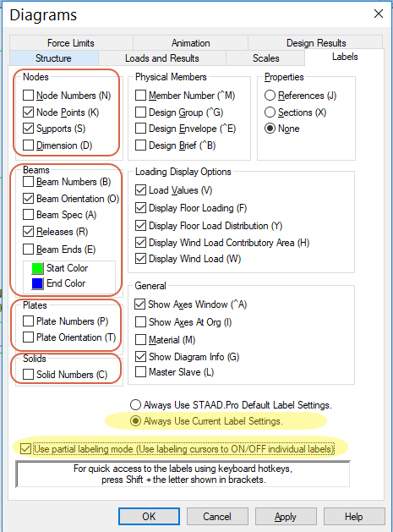Viewport: 393px width, 532px height.
Task: Uncheck Display Wind Load (W)
Action: 140,259
